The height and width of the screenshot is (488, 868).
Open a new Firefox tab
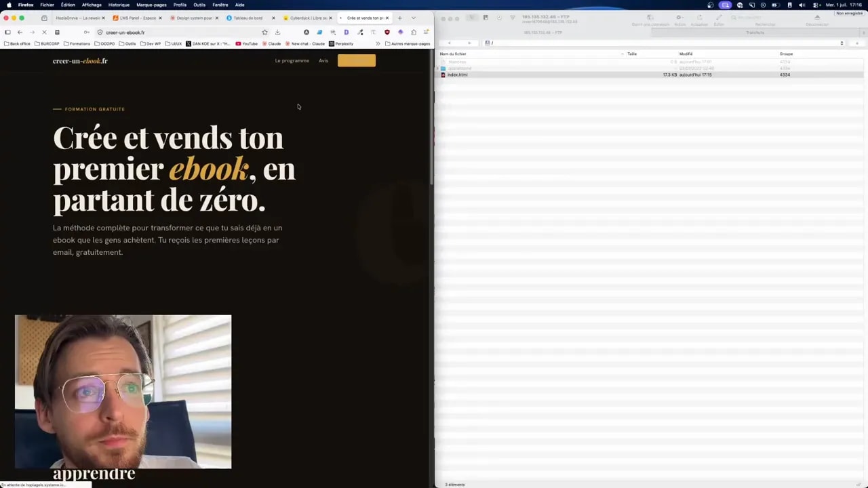pos(400,18)
